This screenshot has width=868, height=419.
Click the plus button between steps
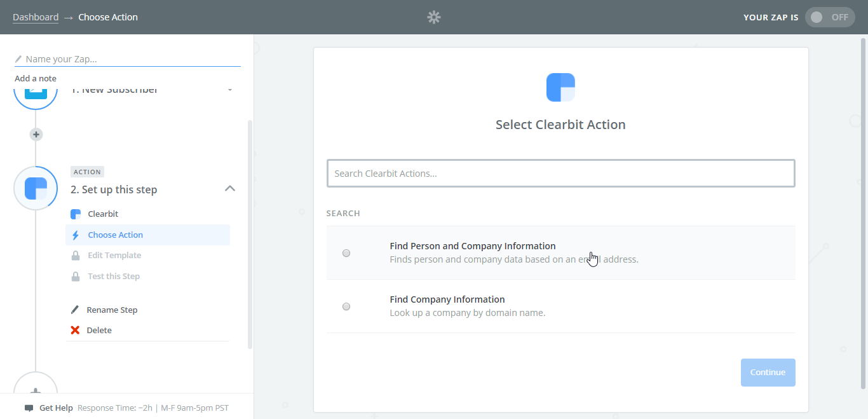click(x=36, y=134)
